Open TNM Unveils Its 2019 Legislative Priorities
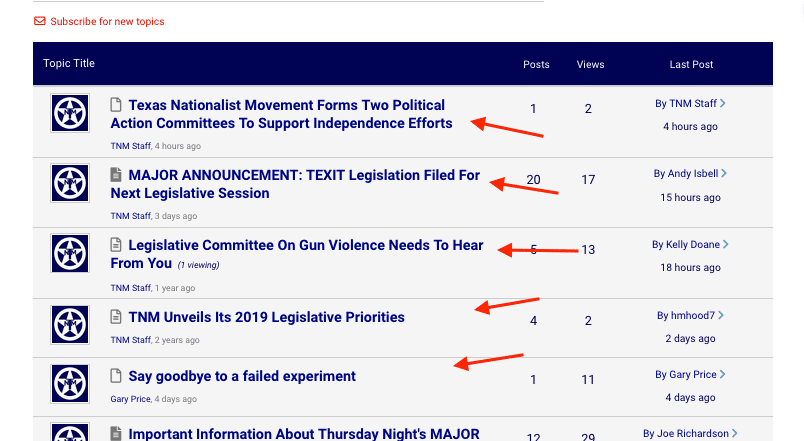 (266, 317)
